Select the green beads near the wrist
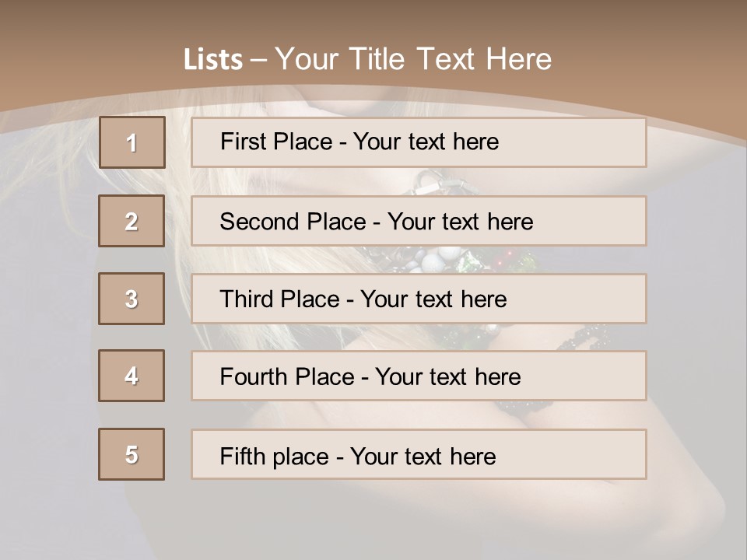The width and height of the screenshot is (747, 560). coord(467,336)
